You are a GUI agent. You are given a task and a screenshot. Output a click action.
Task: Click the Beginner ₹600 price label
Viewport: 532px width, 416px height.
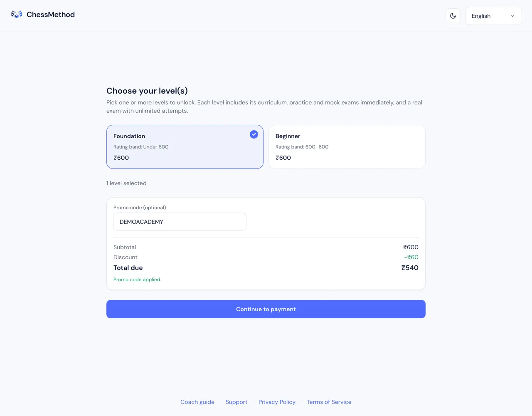click(283, 158)
